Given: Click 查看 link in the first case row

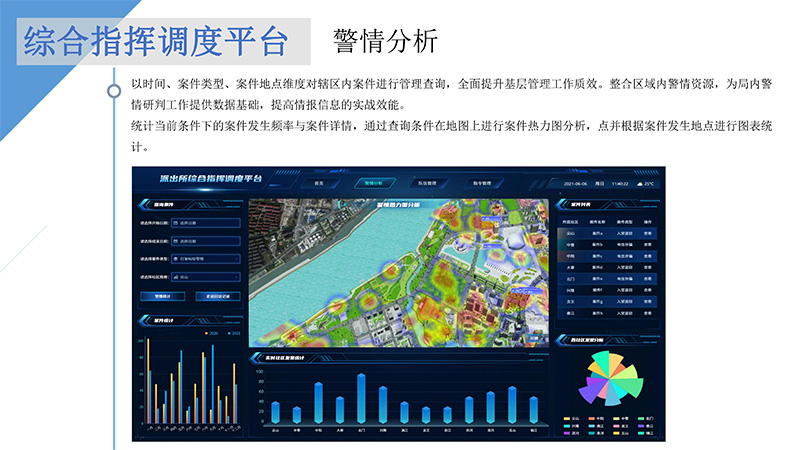Looking at the screenshot, I should click(x=648, y=232).
